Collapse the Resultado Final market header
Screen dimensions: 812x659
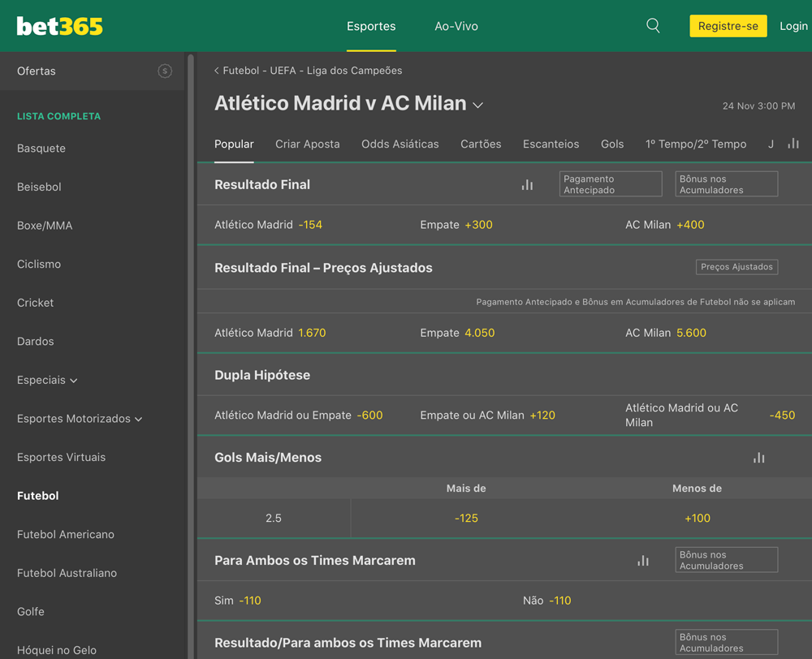(262, 185)
